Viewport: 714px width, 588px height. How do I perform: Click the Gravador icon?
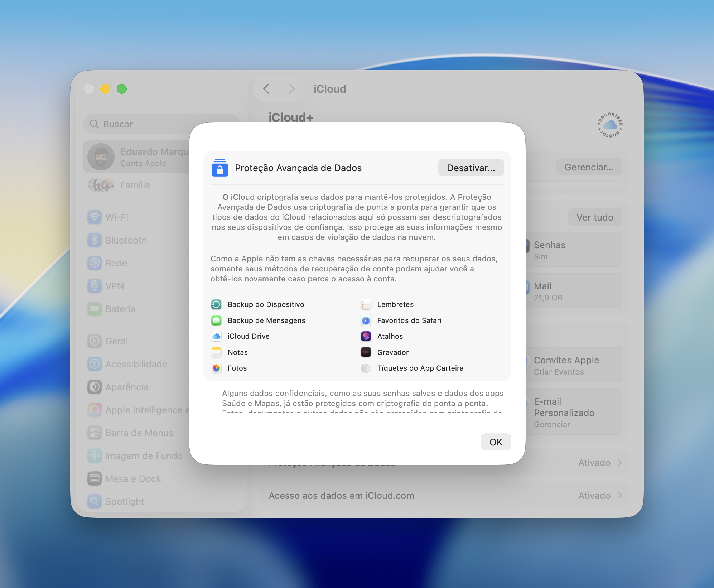coord(366,352)
